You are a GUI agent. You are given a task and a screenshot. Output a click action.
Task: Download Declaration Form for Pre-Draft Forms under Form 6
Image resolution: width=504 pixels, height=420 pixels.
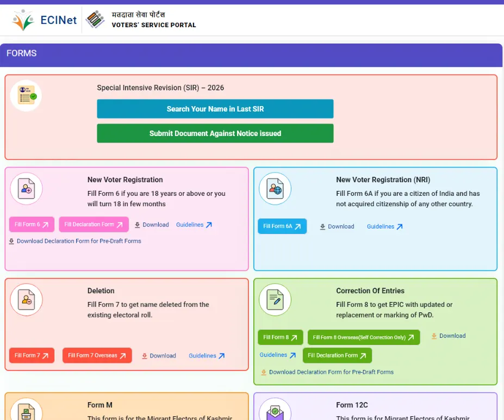pos(75,241)
